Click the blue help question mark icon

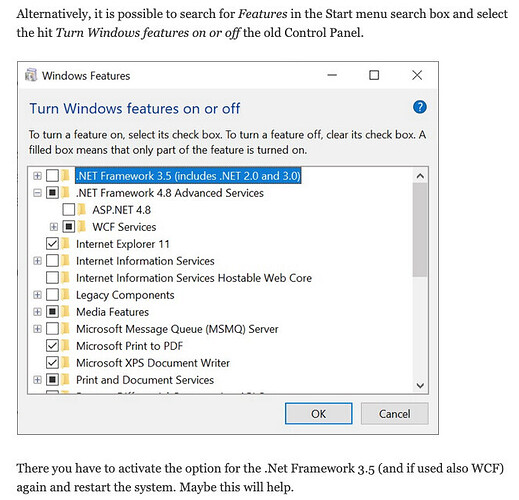pos(419,107)
